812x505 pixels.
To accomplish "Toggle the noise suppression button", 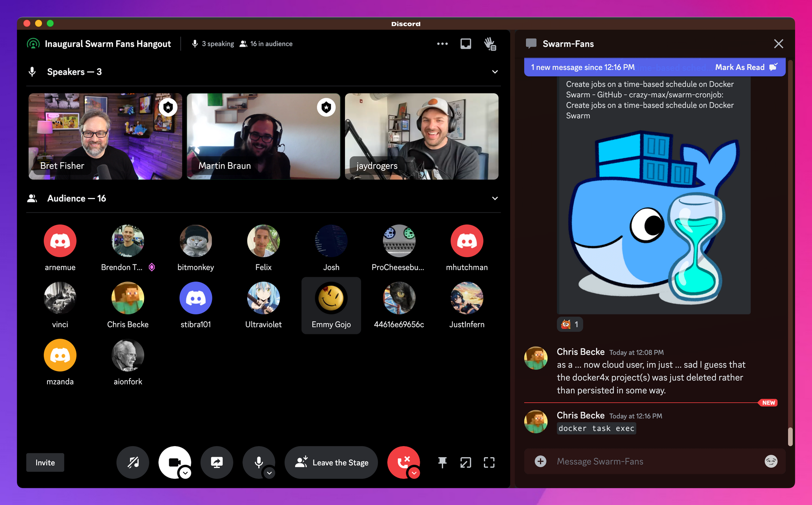I will 133,462.
